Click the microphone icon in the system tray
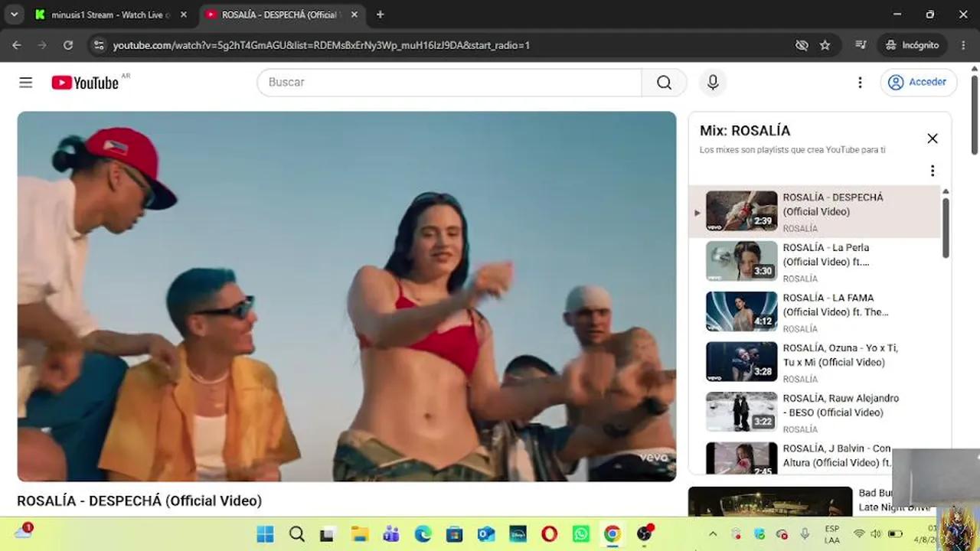Viewport: 980px width, 551px height. (805, 534)
